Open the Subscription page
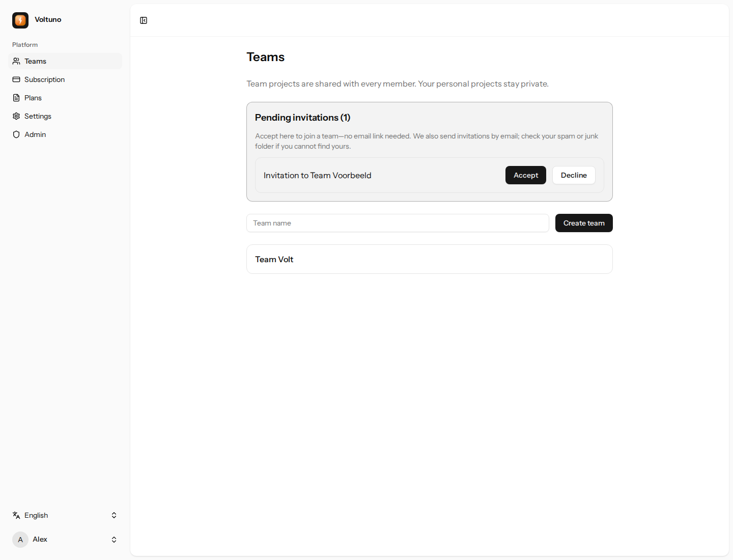Viewport: 733px width, 560px height. [65, 79]
